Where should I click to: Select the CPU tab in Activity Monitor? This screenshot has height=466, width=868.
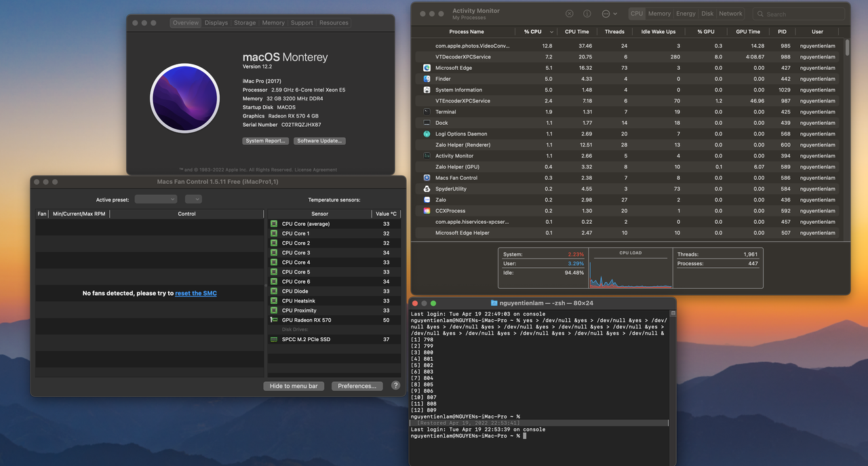click(637, 14)
